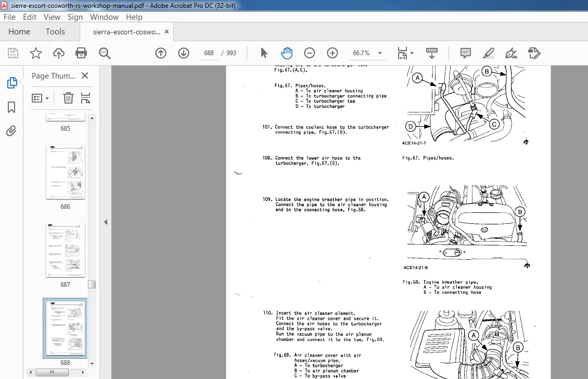This screenshot has height=379, width=588.
Task: Switch to the Tools tab
Action: 56,32
